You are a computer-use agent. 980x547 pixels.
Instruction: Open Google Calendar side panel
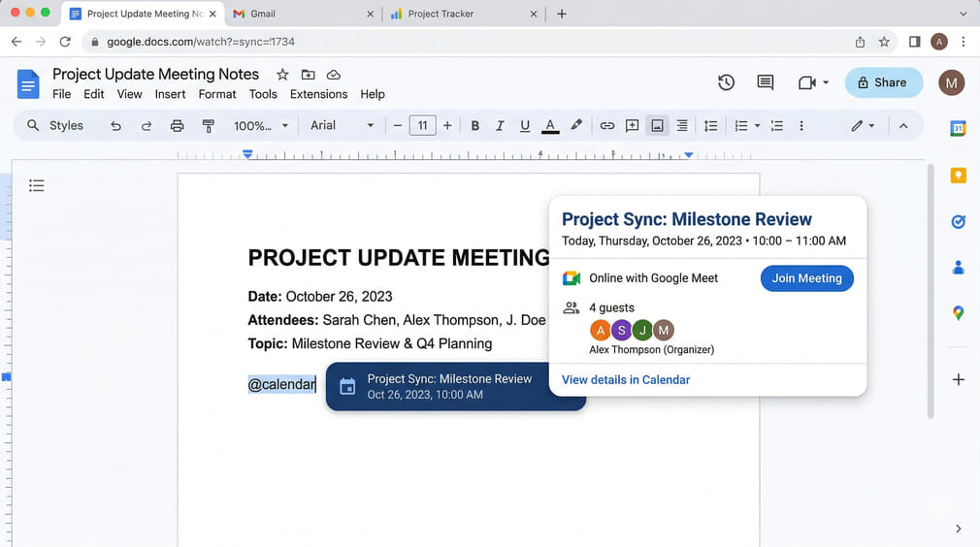[958, 128]
